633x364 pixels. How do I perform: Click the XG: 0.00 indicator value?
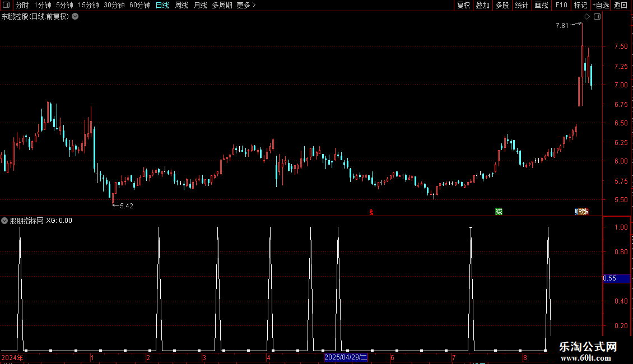click(59, 221)
